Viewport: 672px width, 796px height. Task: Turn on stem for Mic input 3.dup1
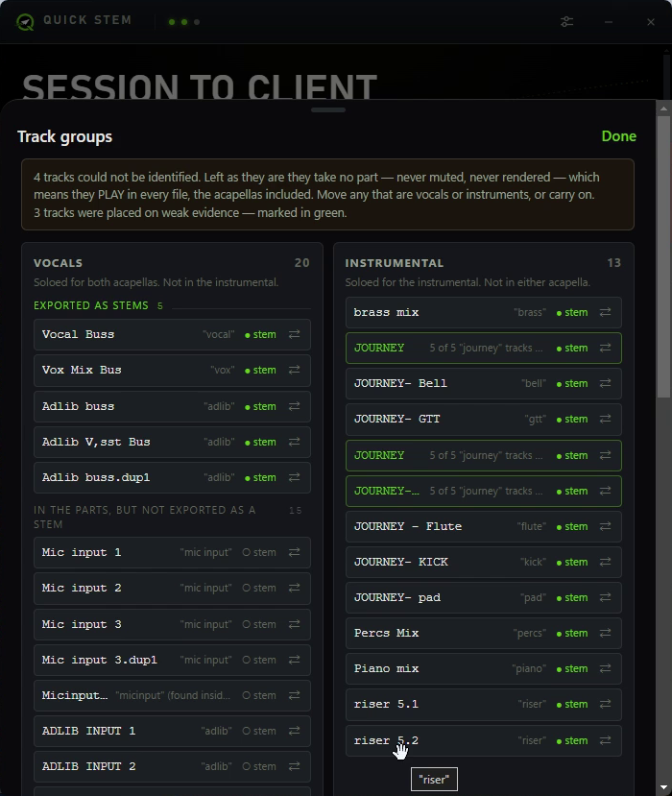click(x=259, y=660)
